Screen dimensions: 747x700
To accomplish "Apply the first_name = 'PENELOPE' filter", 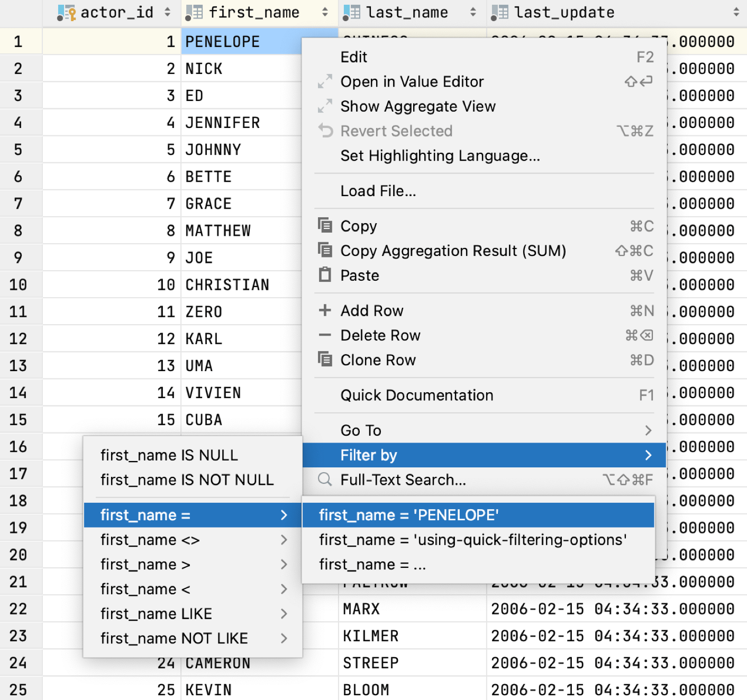I will 408,515.
